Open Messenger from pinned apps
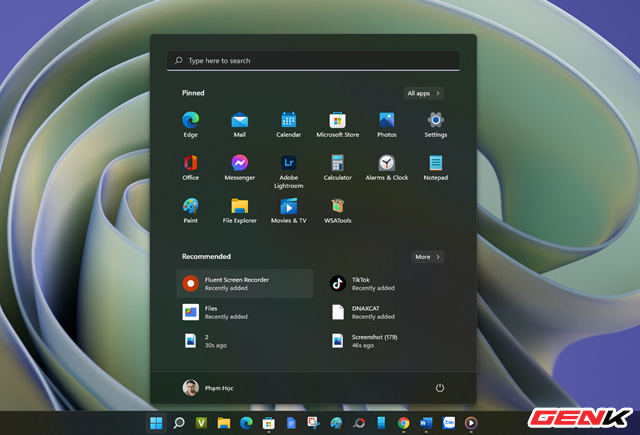The width and height of the screenshot is (640, 435). [x=240, y=167]
